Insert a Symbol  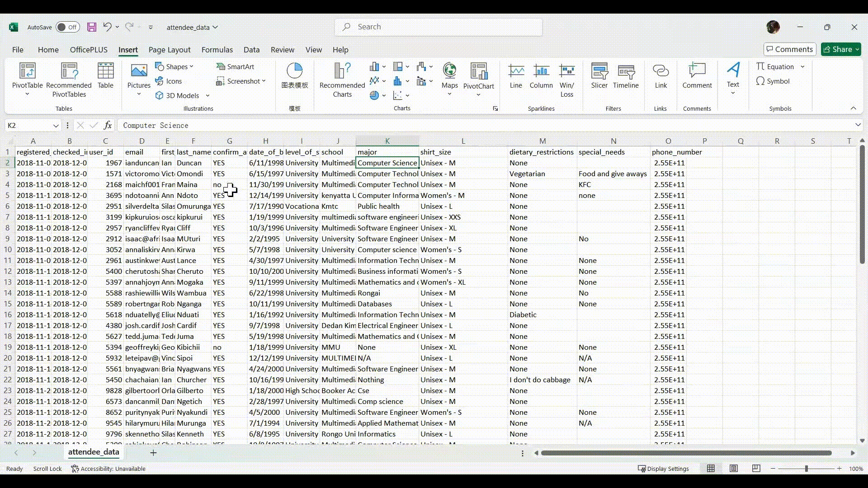pos(773,81)
